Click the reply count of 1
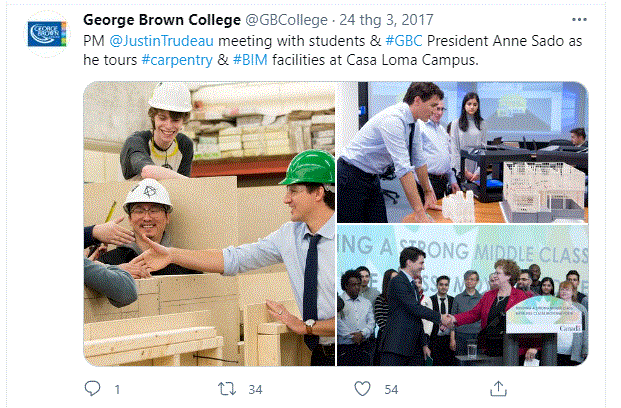Screen dimensions: 621x408 click(117, 388)
